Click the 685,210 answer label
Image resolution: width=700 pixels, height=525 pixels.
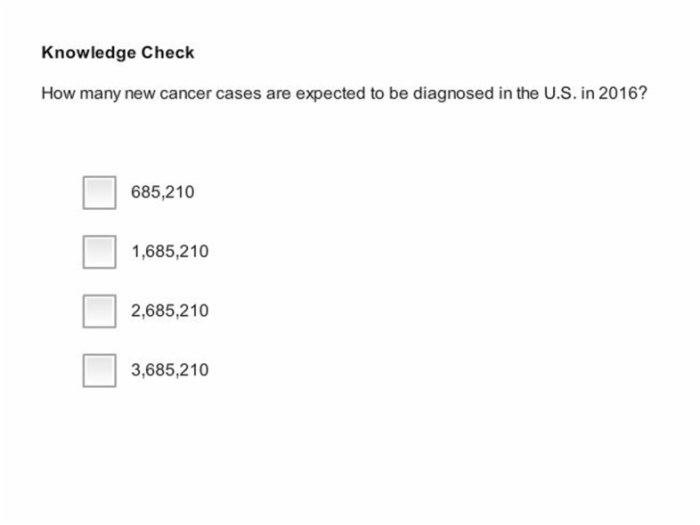[x=162, y=192]
